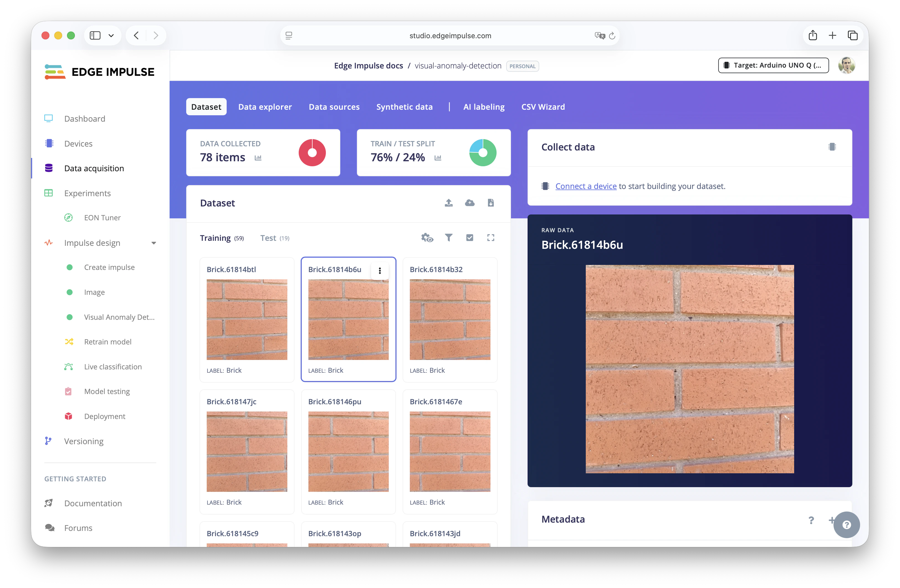The height and width of the screenshot is (588, 900).
Task: Click chart icon beside 78 items
Action: (258, 158)
